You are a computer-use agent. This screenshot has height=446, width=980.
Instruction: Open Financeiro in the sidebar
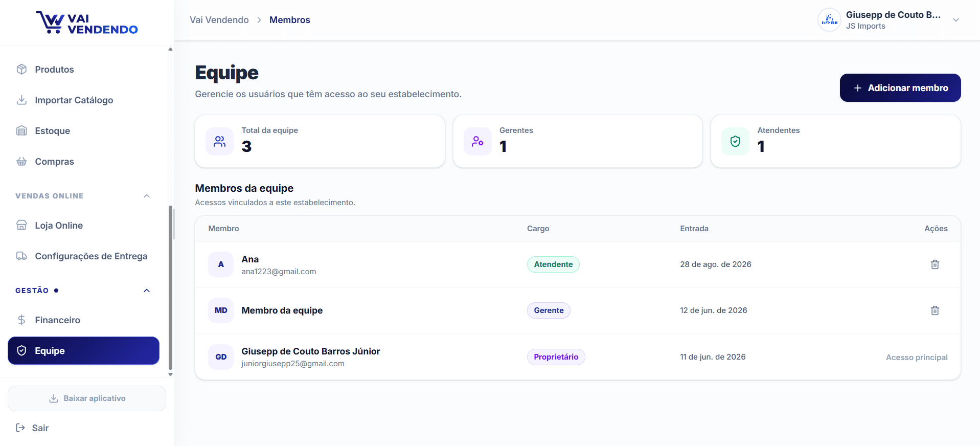click(84, 320)
